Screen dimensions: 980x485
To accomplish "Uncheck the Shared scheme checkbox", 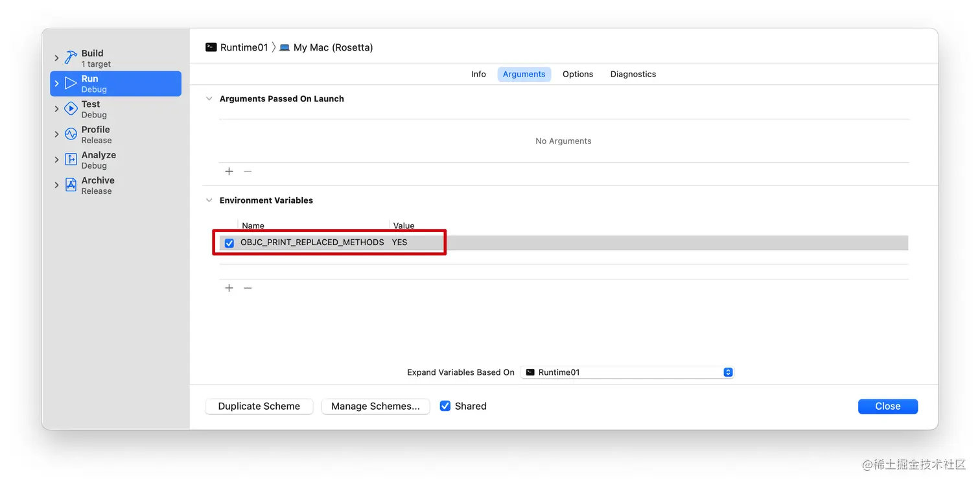I will (x=445, y=406).
